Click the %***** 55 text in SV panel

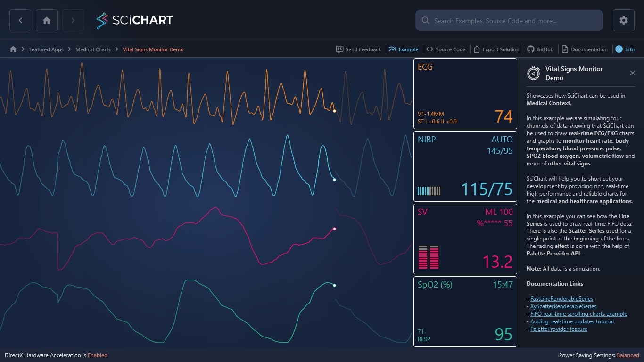495,223
